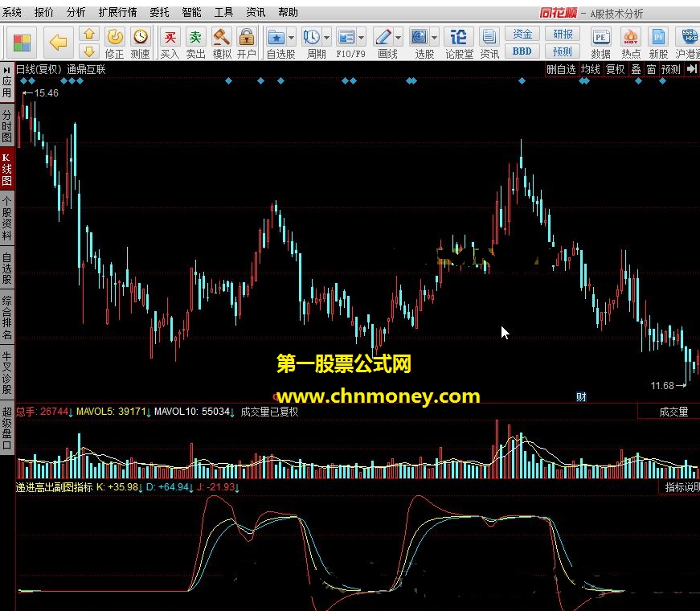Click the 财 finance marker on chart
Viewport: 700px width, 611px height.
581,396
